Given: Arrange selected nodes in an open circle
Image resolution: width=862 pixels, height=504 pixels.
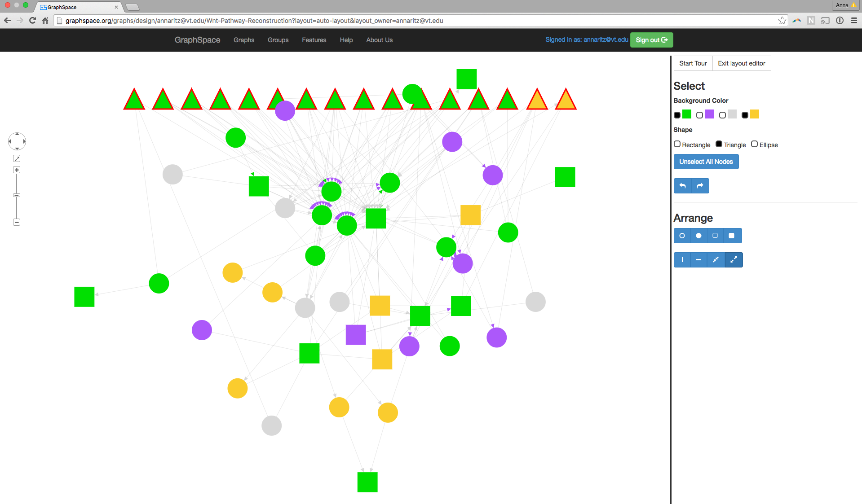Looking at the screenshot, I should pyautogui.click(x=682, y=236).
